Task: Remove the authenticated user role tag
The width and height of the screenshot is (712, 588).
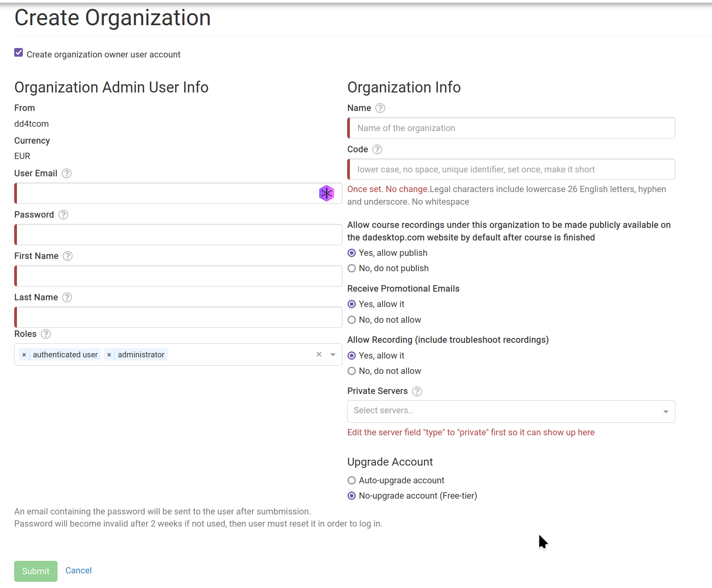Action: click(24, 355)
